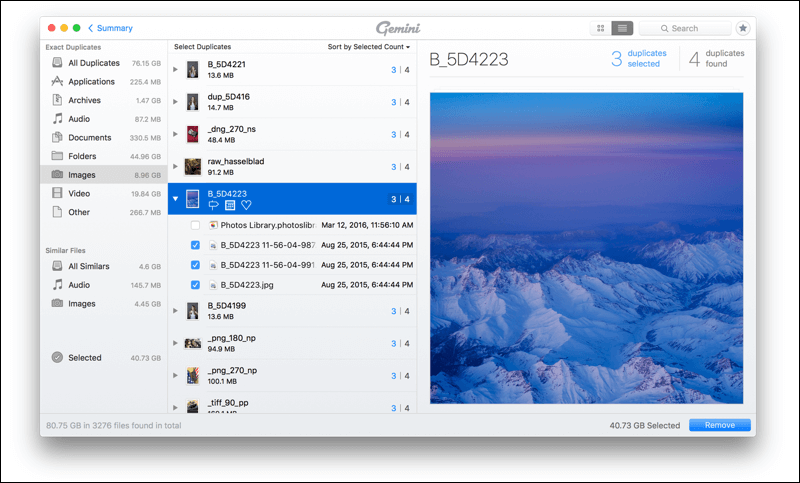Image resolution: width=800 pixels, height=483 pixels.
Task: Expand dup_5D416 duplicate group
Action: pyautogui.click(x=176, y=102)
